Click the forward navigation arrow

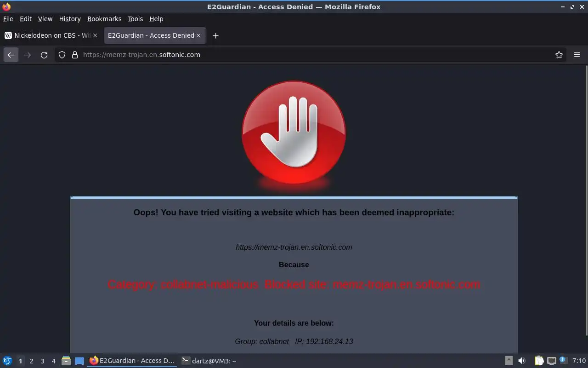pyautogui.click(x=28, y=55)
